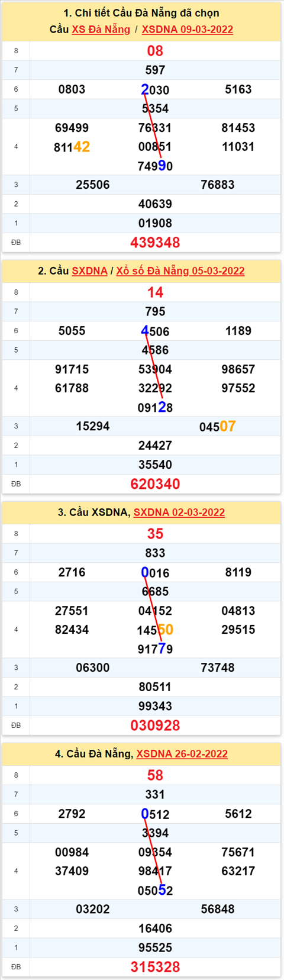Image resolution: width=284 pixels, height=980 pixels.
Task: Open the XSDNA 09-03-2022 link
Action: coord(187,30)
